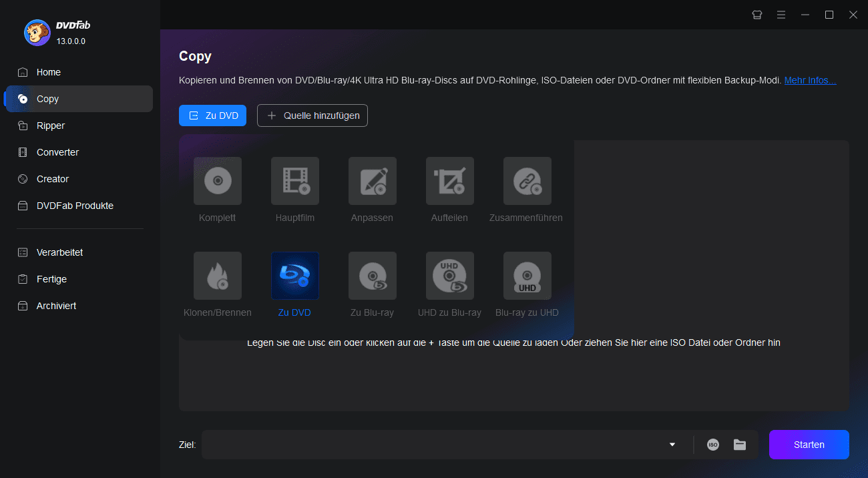Click the UHD zu Blu-ray label
The height and width of the screenshot is (478, 868).
coord(449,312)
